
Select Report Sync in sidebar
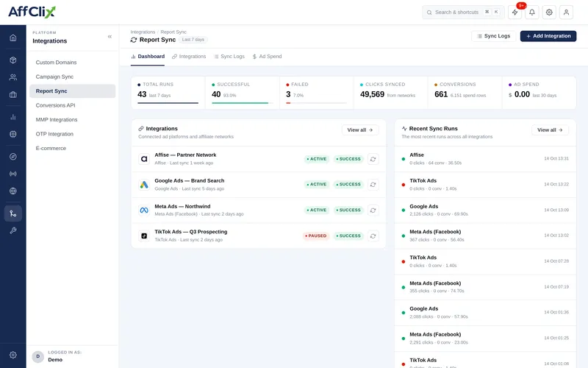[72, 91]
